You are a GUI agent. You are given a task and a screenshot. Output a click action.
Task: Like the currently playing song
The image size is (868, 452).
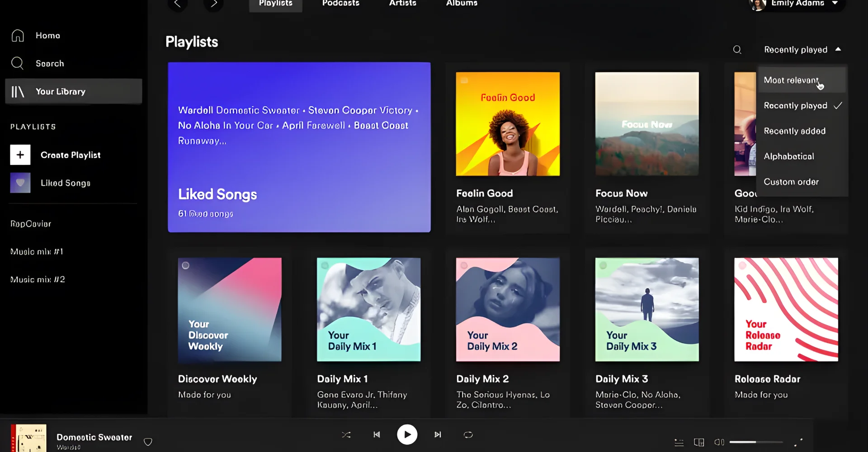pos(148,442)
